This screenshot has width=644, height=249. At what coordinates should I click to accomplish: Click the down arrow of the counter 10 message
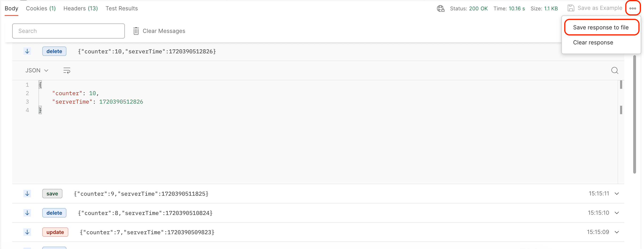[x=27, y=51]
